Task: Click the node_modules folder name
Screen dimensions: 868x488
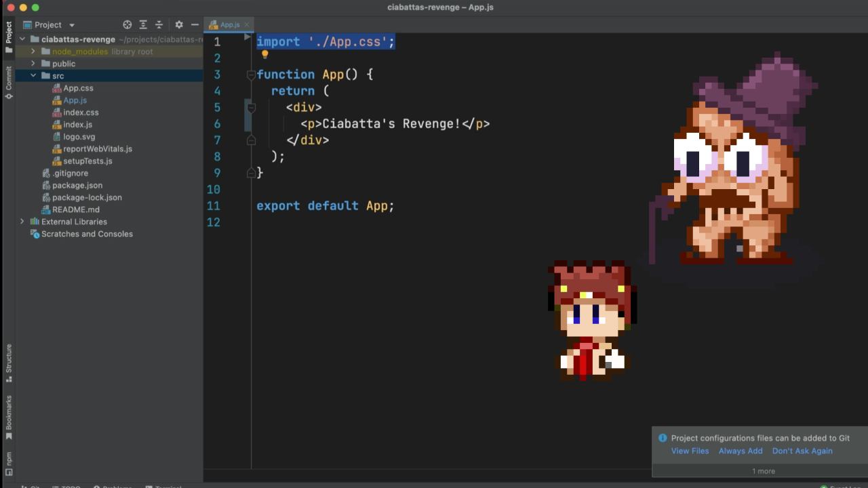Action: coord(80,52)
